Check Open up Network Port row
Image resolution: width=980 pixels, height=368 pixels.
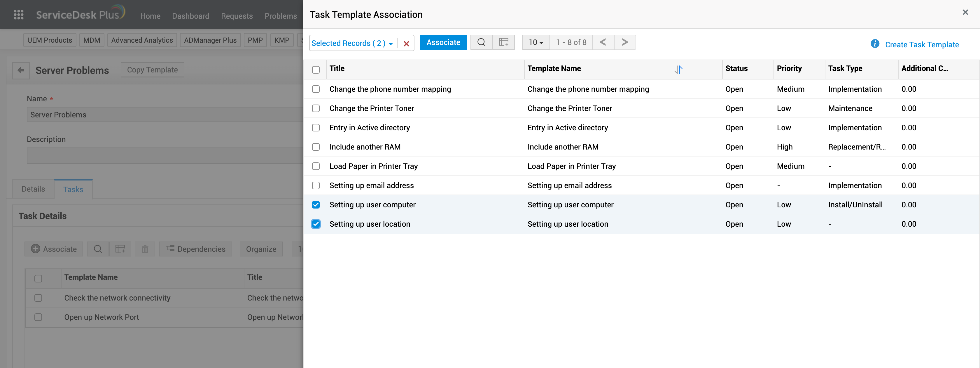click(38, 317)
